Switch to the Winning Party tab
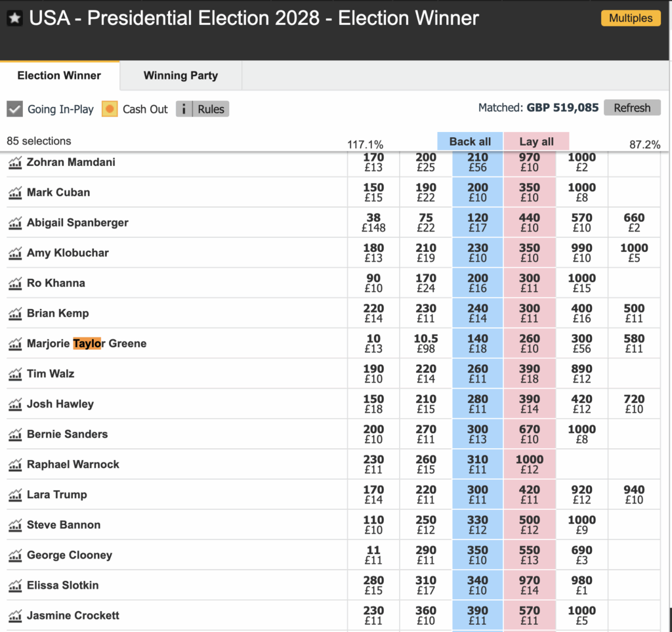 point(180,75)
